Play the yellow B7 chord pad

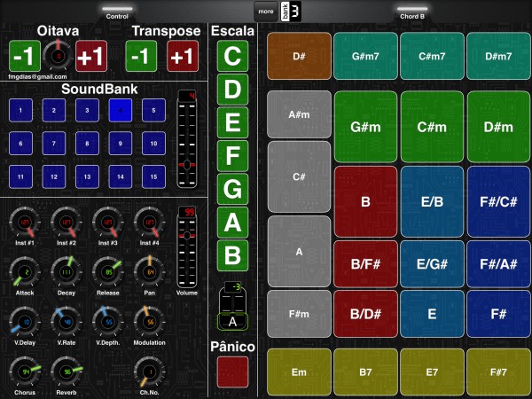365,372
